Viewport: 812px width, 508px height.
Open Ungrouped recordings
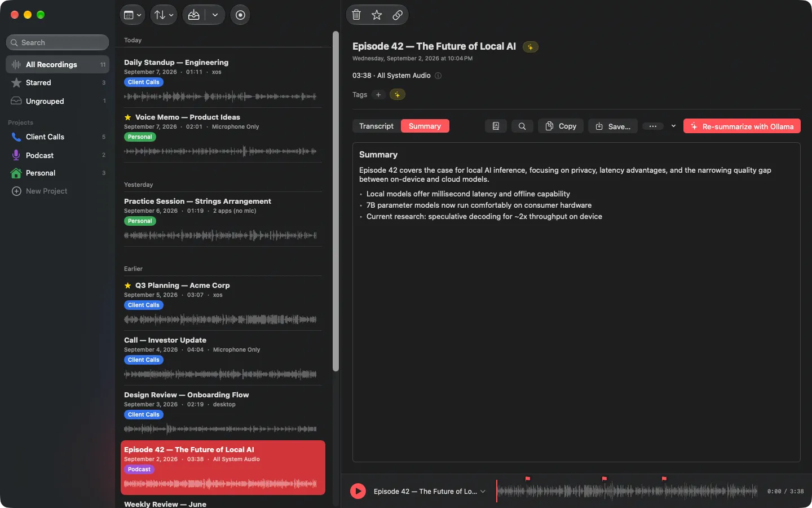58,101
